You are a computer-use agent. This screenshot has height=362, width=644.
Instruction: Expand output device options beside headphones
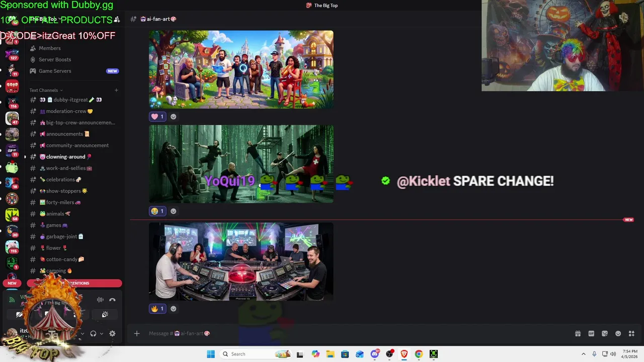pyautogui.click(x=101, y=333)
